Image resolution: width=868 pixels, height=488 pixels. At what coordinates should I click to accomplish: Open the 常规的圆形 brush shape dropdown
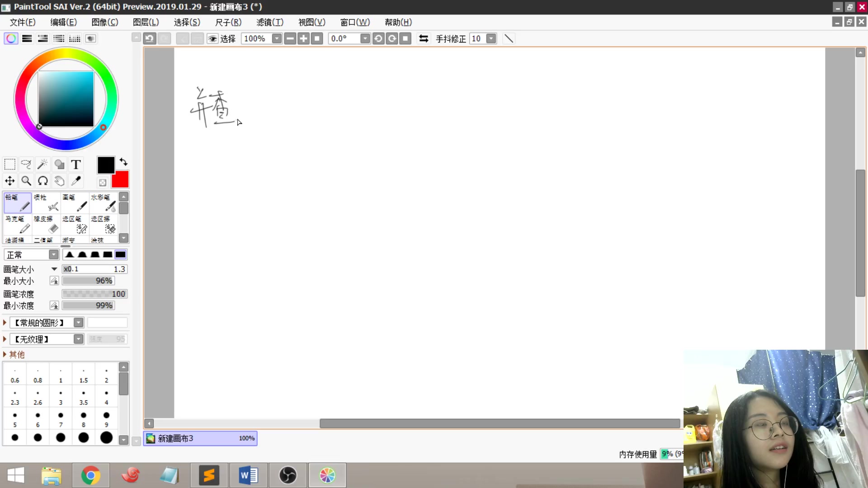coord(79,323)
